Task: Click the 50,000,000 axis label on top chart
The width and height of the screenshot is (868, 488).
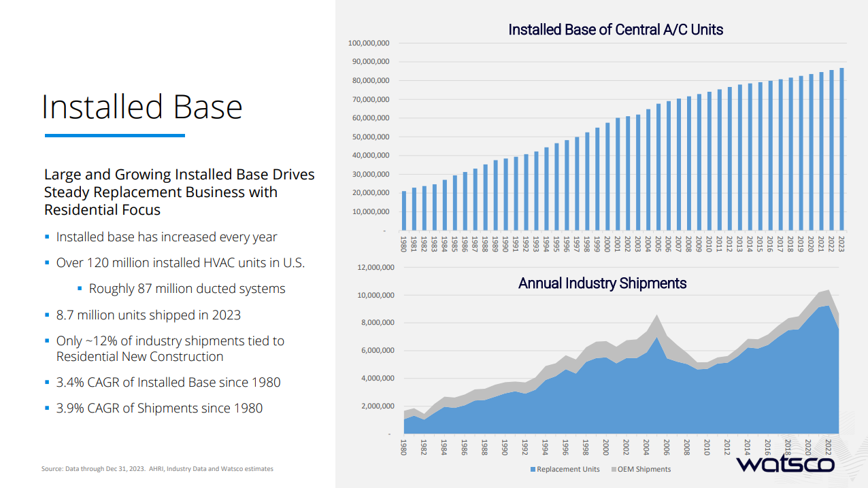Action: [x=370, y=137]
